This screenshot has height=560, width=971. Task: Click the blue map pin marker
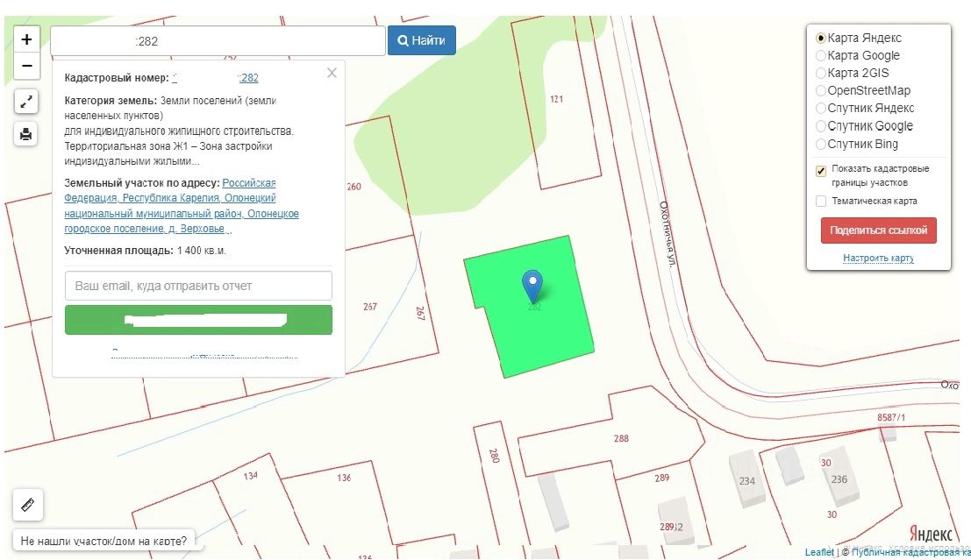[532, 287]
